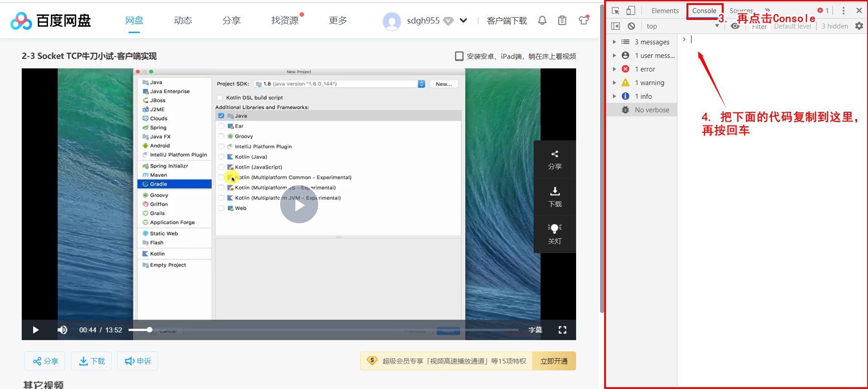The image size is (868, 389).
Task: Open the clipboard task list icon
Action: coord(562,20)
